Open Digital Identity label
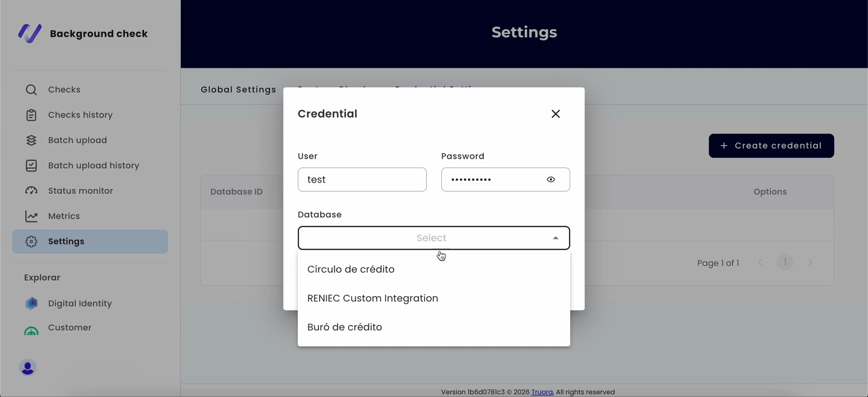Viewport: 868px width, 397px height. [80, 303]
